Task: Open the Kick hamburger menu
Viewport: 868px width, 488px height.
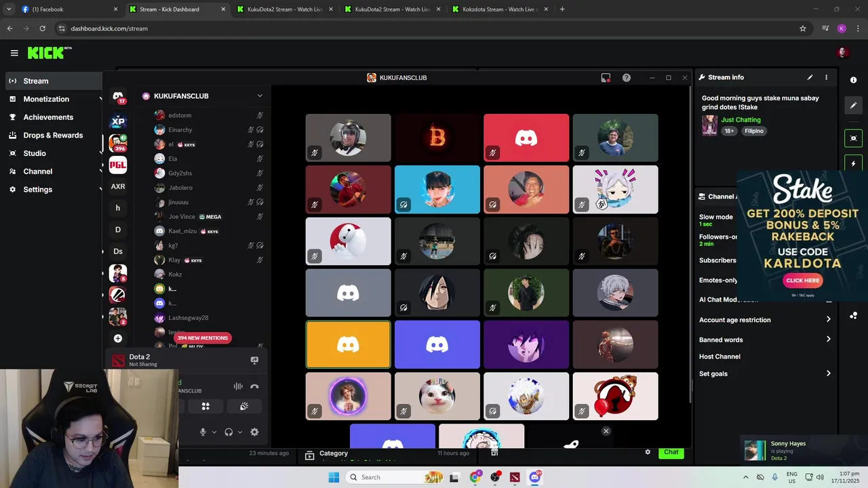Action: 14,53
